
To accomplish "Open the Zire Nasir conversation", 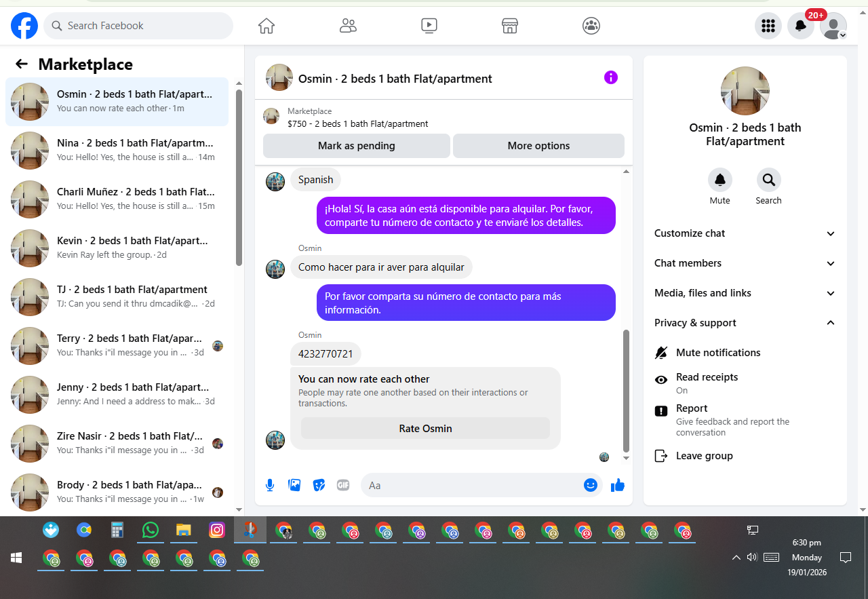I will click(x=117, y=444).
